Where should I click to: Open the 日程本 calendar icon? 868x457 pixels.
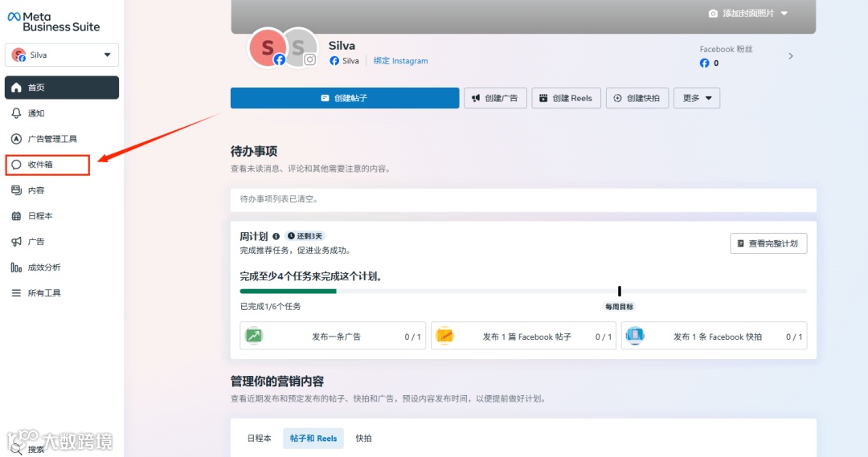pos(17,216)
